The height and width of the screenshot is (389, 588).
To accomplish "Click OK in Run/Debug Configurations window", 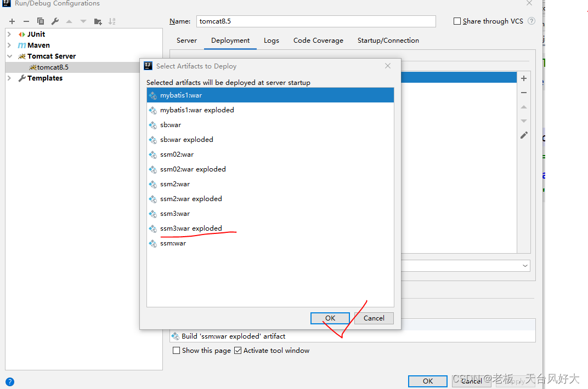I will tap(427, 381).
